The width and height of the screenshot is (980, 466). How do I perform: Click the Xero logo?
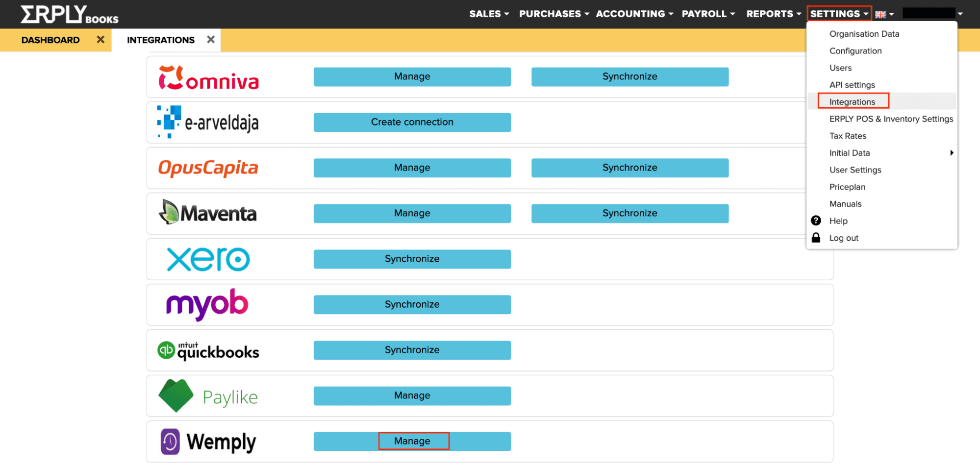pos(208,259)
